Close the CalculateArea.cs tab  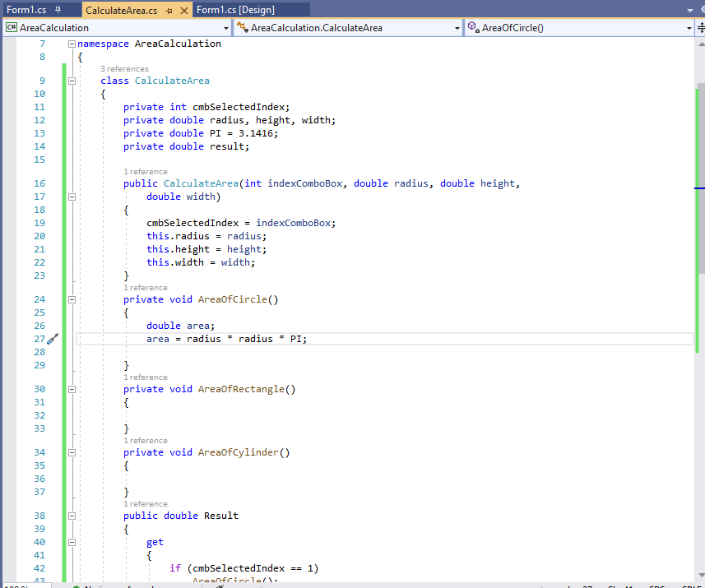pos(184,11)
